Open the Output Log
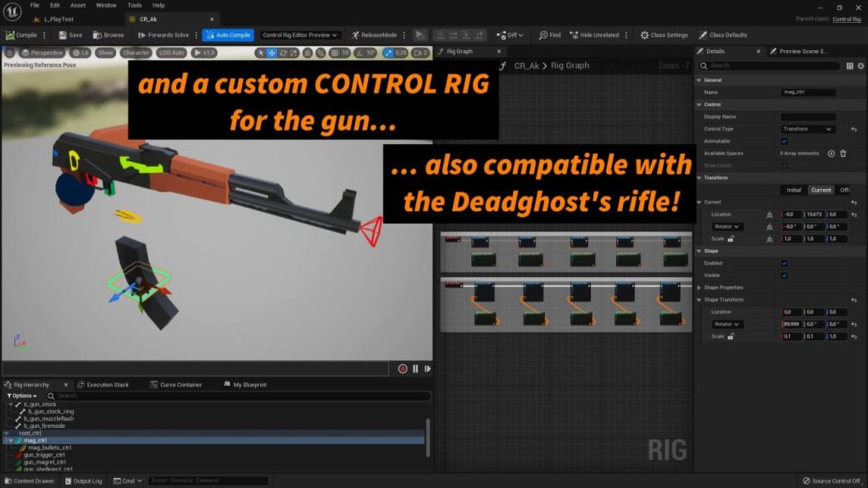Viewport: 868px width, 488px height. click(83, 481)
